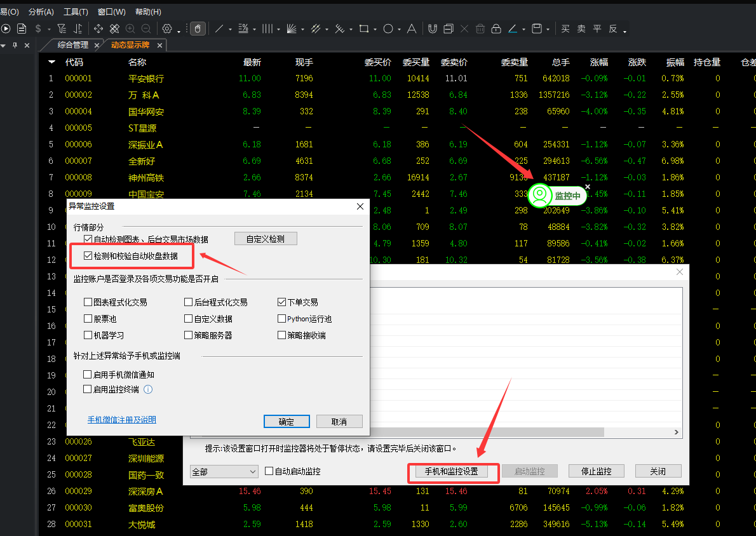Expand the line color dropdown arrow

(523, 29)
